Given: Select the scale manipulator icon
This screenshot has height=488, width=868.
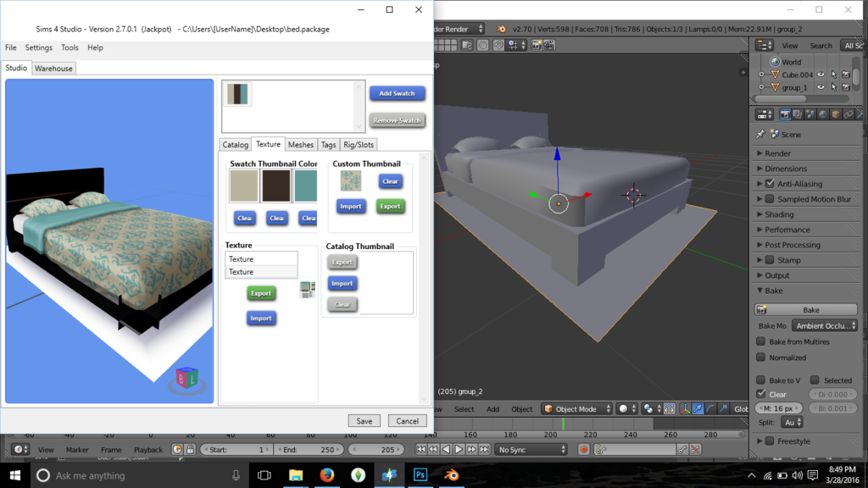Looking at the screenshot, I should pos(724,409).
